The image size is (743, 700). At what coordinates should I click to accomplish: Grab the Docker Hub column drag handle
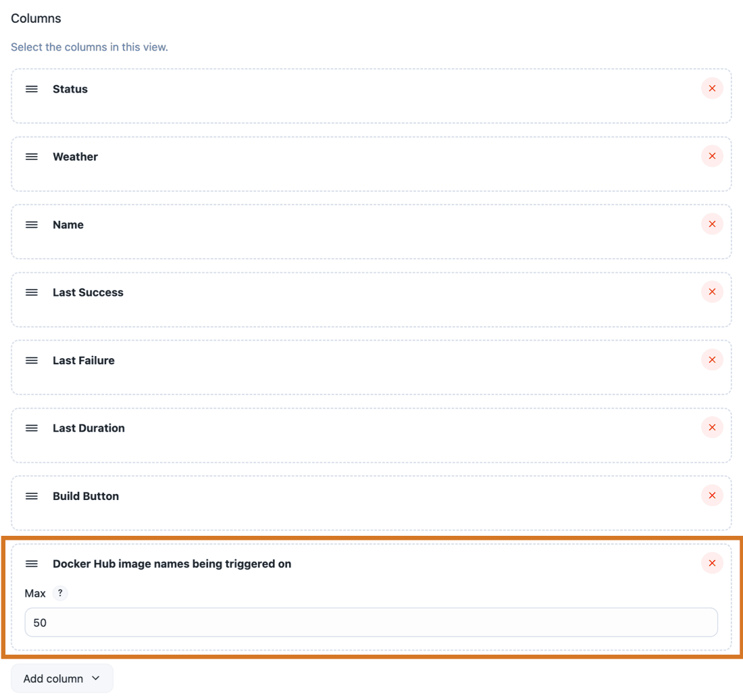pos(32,564)
